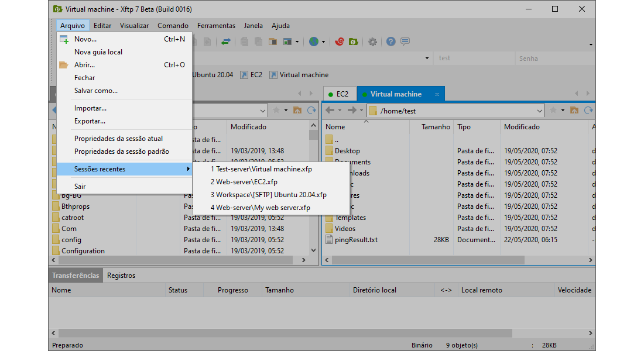Image resolution: width=644 pixels, height=351 pixels.
Task: Open options with the gear icon
Action: click(372, 42)
